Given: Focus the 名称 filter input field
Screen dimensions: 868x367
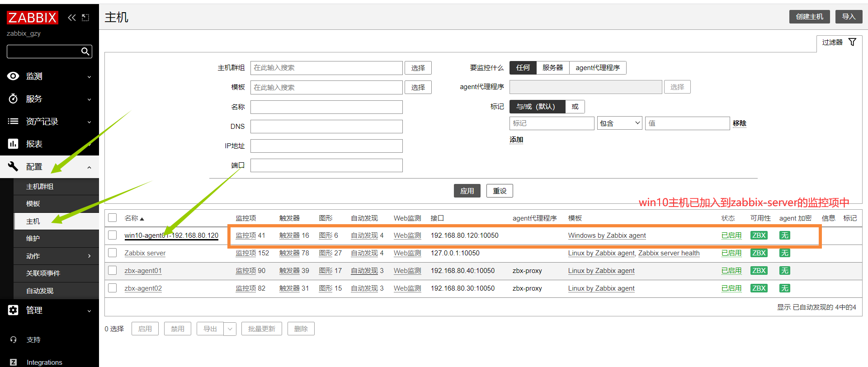Looking at the screenshot, I should tap(326, 107).
